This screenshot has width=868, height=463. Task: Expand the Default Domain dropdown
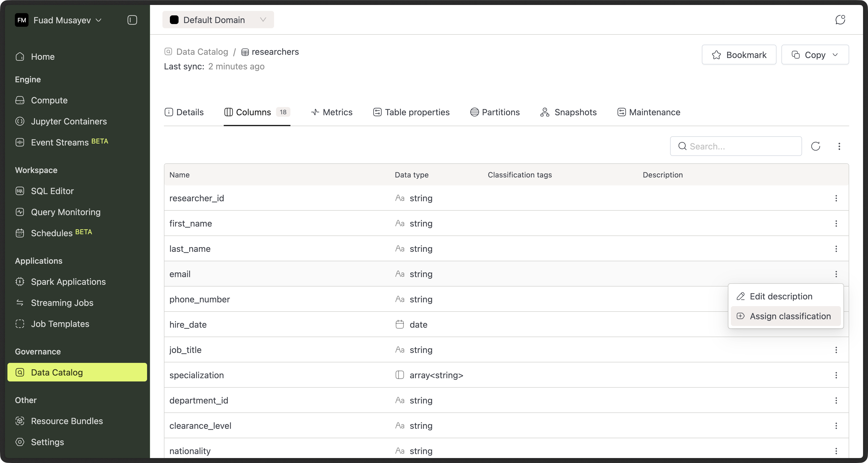click(218, 20)
